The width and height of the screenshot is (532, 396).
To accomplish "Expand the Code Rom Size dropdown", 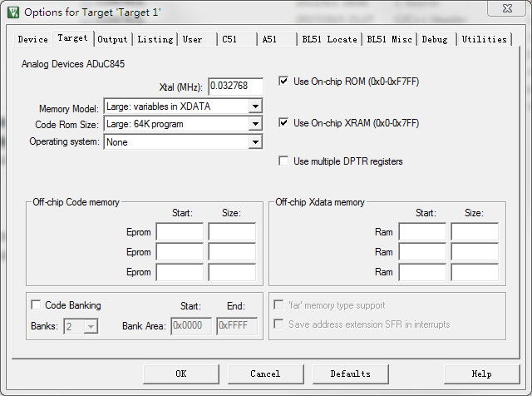I will 255,124.
